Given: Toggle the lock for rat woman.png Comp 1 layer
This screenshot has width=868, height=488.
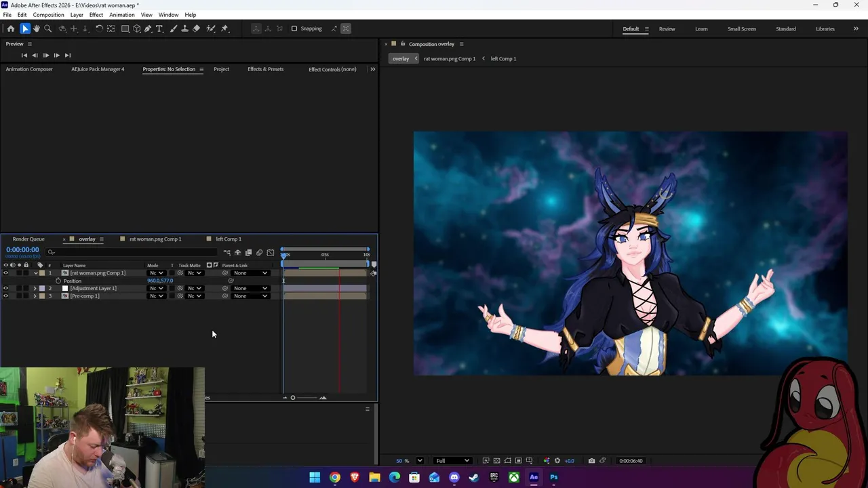Looking at the screenshot, I should tap(26, 273).
